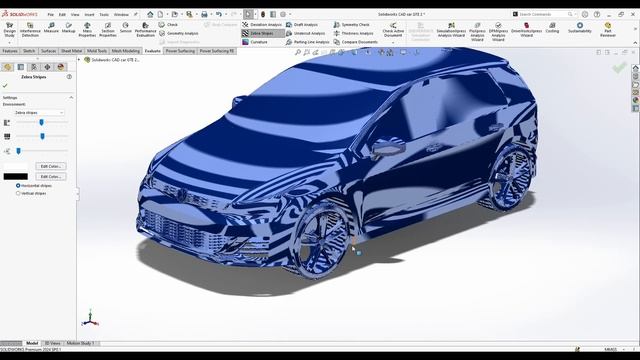Switch to the Mesh Modeling tab
Viewport: 640px width, 360px height.
(126, 51)
